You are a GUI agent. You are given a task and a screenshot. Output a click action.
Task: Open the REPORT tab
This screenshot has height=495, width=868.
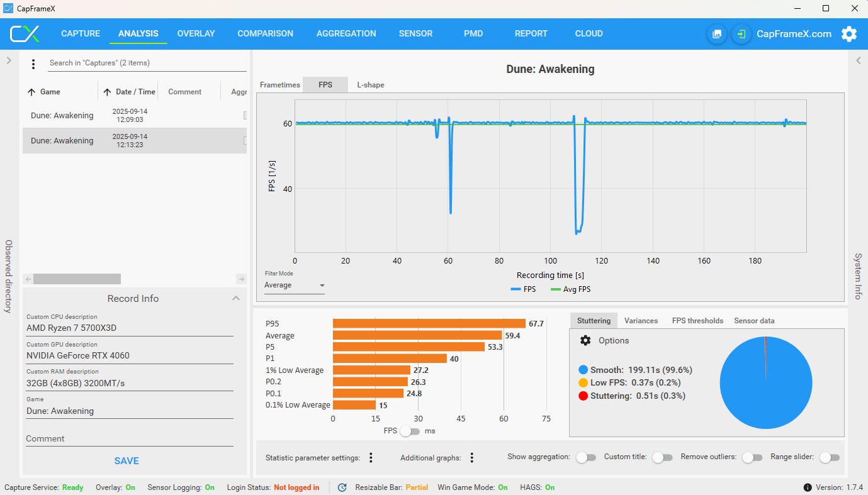click(x=531, y=34)
